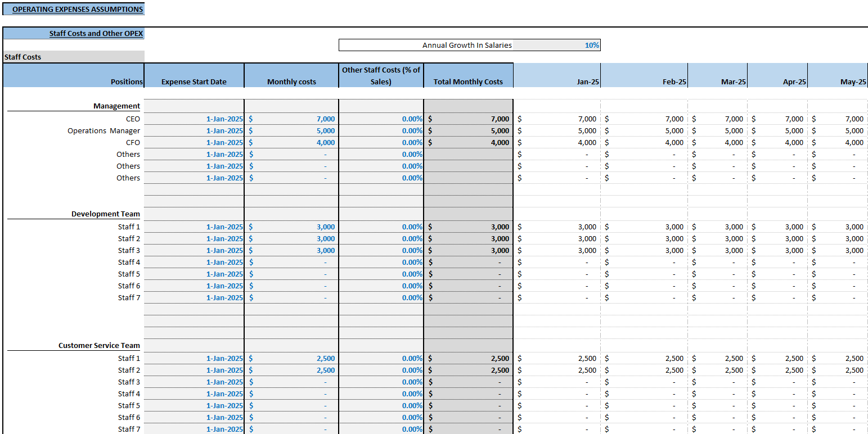Image resolution: width=868 pixels, height=434 pixels.
Task: Select the Annual Growth In Salaries 10% cell
Action: 556,45
